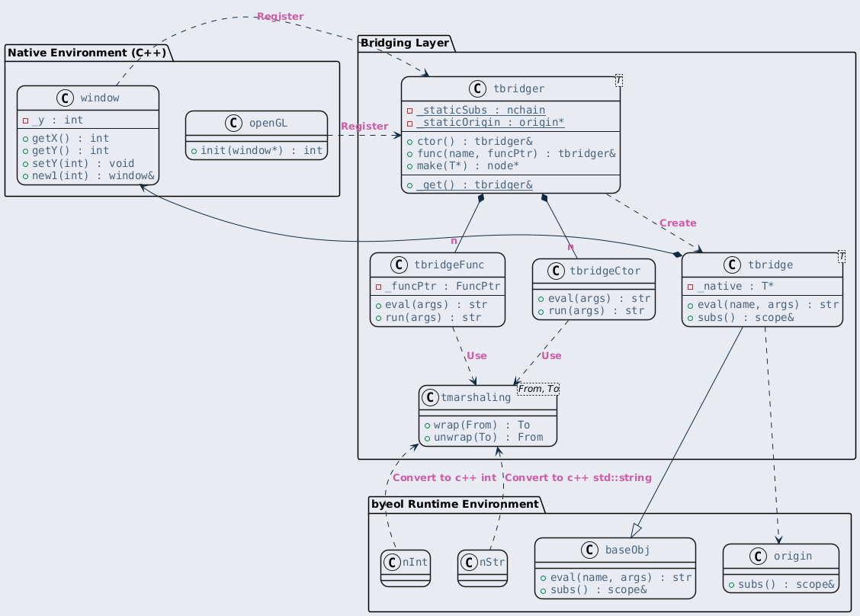Viewport: 860px width, 616px height.
Task: Click the Register label next to openGL
Action: pos(364,126)
